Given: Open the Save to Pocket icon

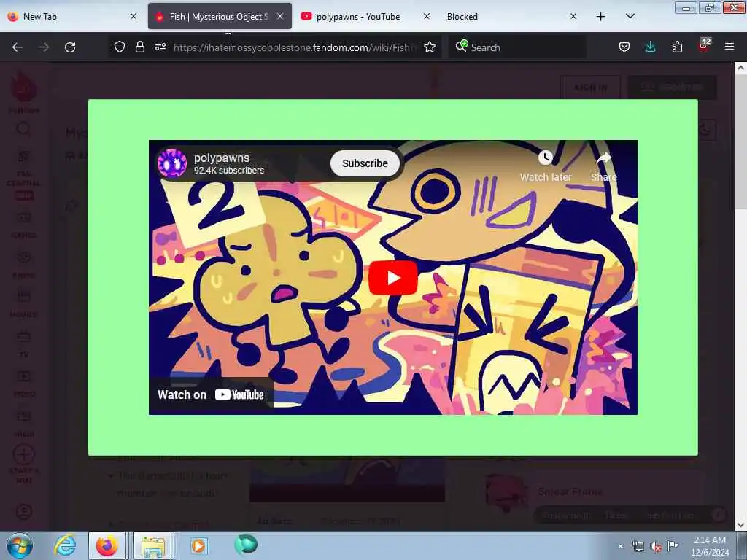Looking at the screenshot, I should [x=624, y=47].
